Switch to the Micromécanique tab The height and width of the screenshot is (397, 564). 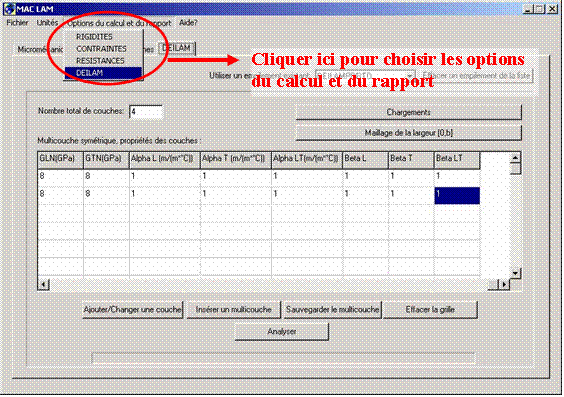point(40,50)
